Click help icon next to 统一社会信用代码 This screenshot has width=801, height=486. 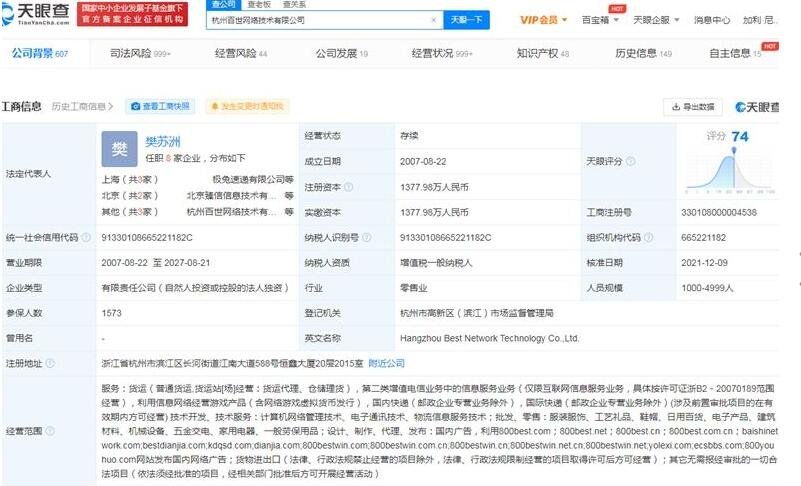tap(86, 237)
